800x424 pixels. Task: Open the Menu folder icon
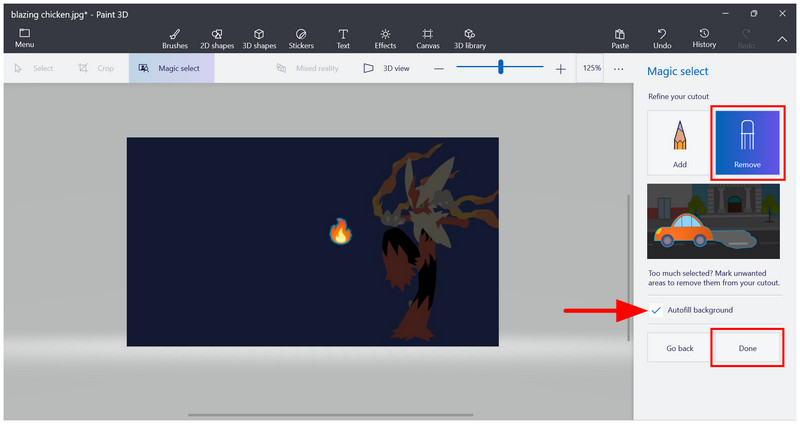point(24,34)
